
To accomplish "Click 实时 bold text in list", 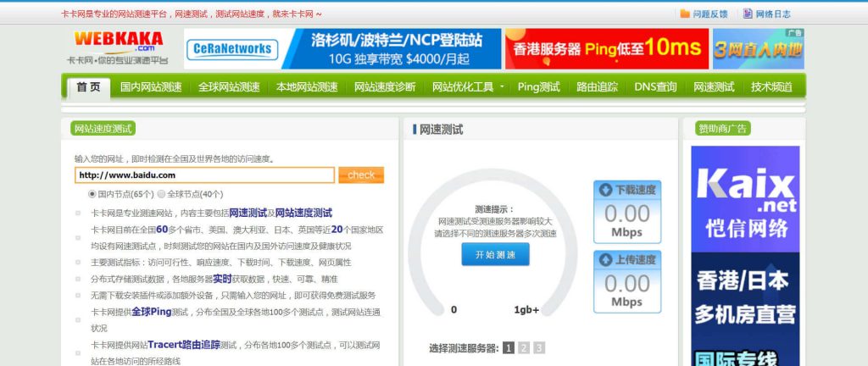I will [x=222, y=280].
